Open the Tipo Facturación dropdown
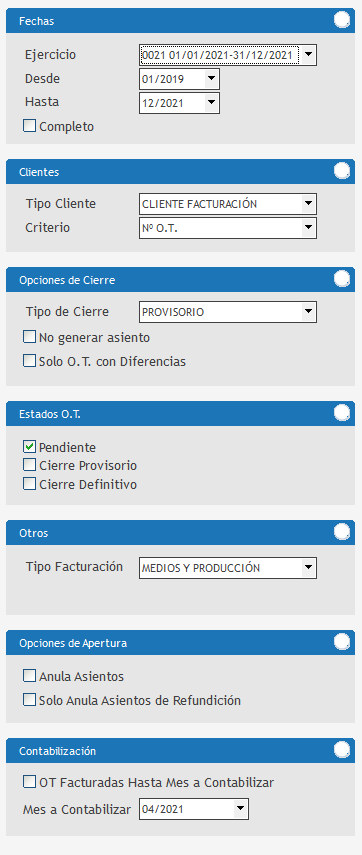This screenshot has width=362, height=855. point(228,568)
